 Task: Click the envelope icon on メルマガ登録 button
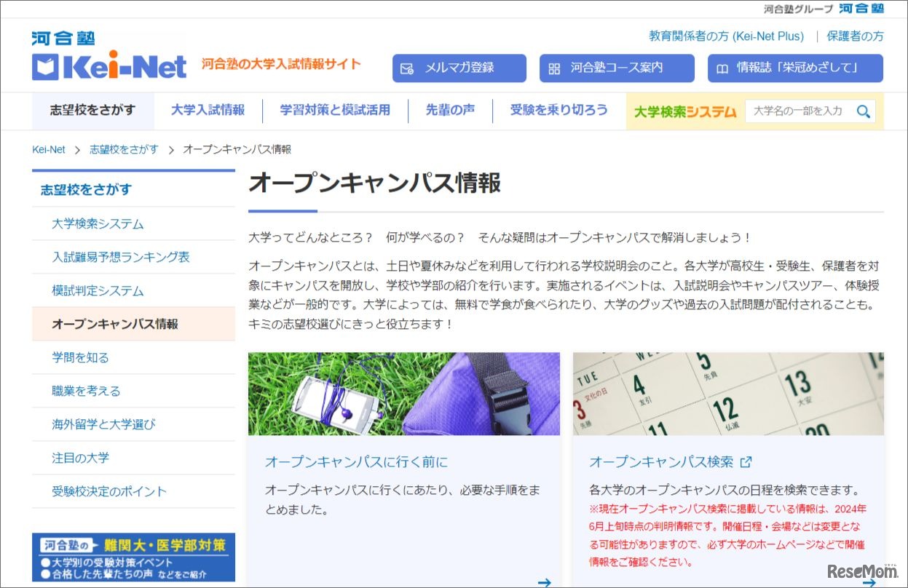click(x=406, y=68)
